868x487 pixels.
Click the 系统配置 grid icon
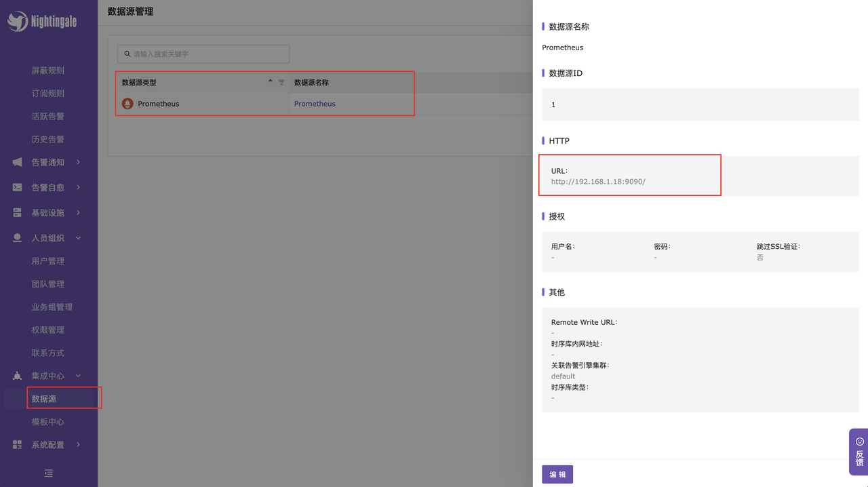point(18,445)
